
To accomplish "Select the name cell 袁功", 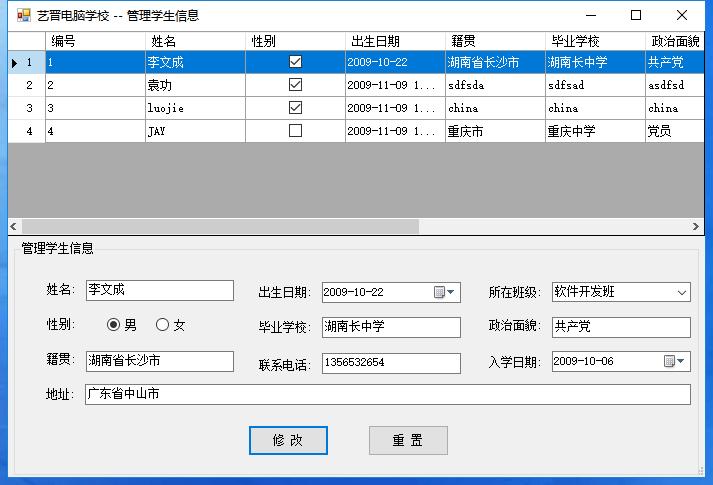I will coord(196,85).
